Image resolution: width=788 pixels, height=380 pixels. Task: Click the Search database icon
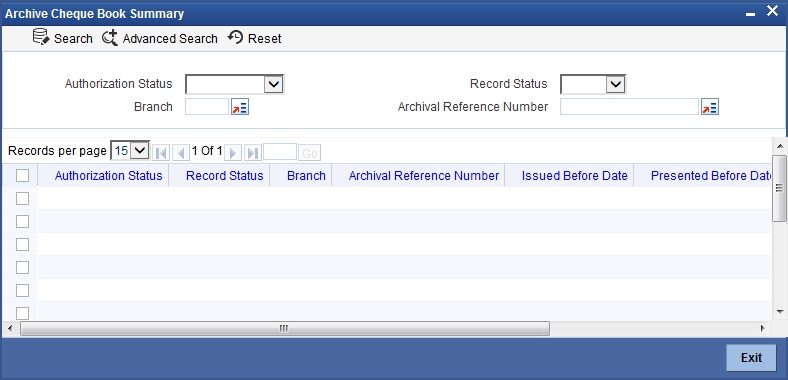(x=41, y=37)
